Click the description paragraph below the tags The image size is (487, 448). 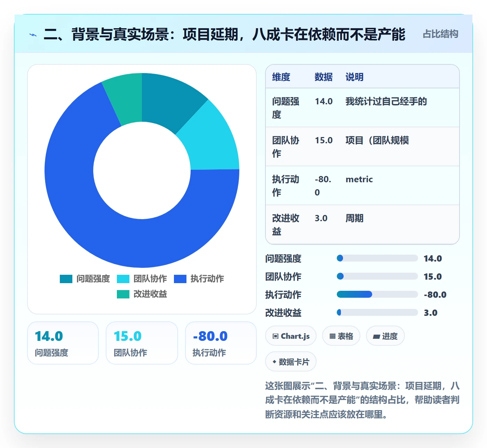[x=362, y=400]
